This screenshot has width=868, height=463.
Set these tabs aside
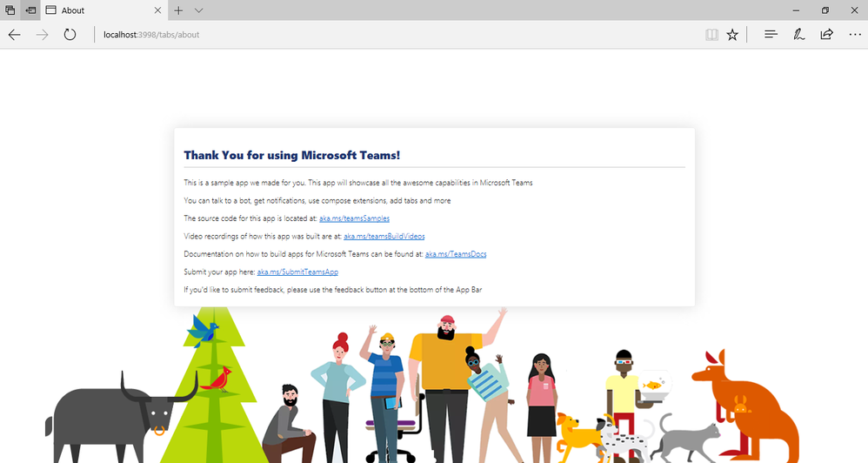tap(31, 10)
